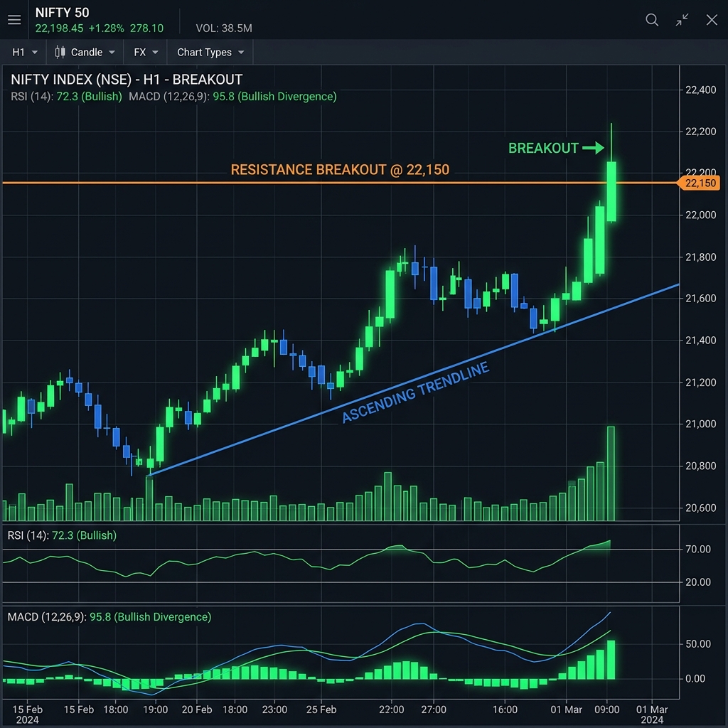The image size is (728, 728).
Task: Click the MACD 0.00 axis label
Action: click(695, 679)
